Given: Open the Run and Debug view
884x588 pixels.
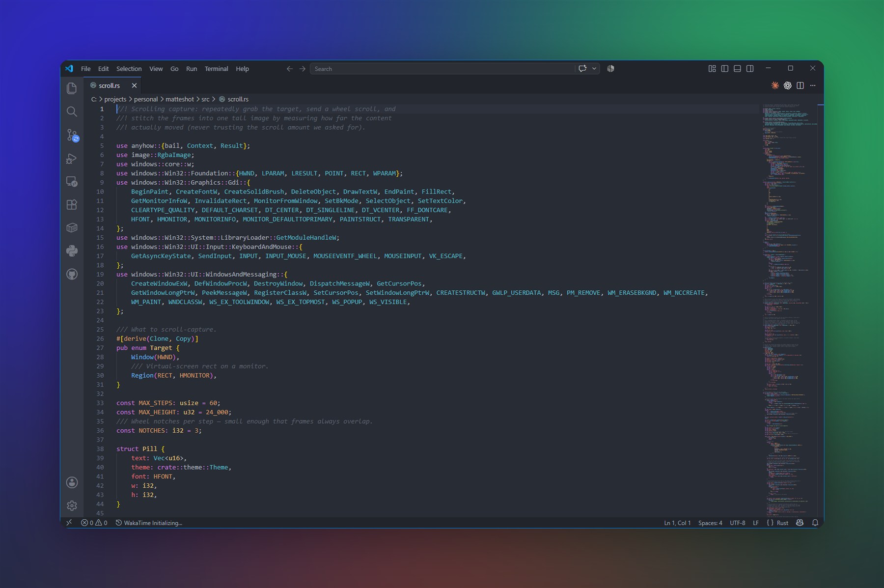Looking at the screenshot, I should click(72, 159).
